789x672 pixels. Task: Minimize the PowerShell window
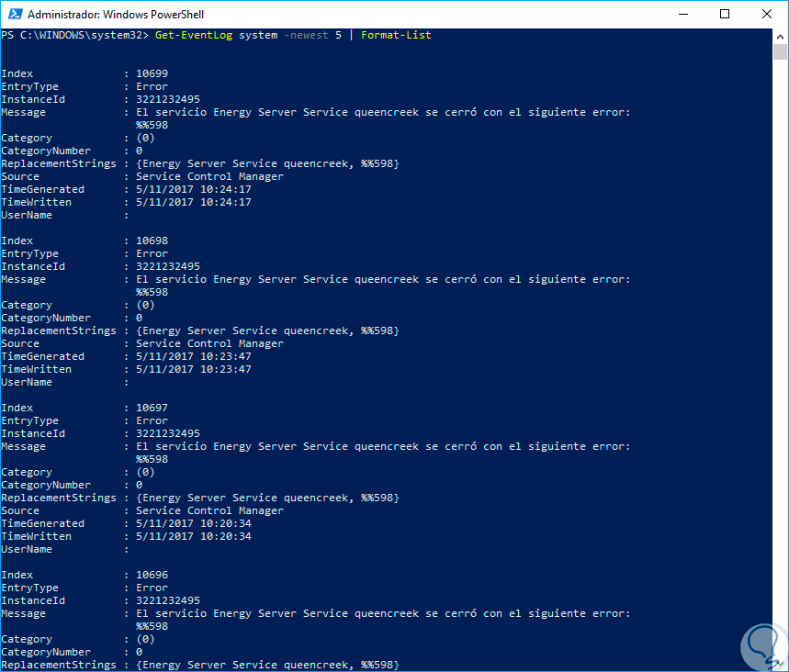[x=682, y=14]
